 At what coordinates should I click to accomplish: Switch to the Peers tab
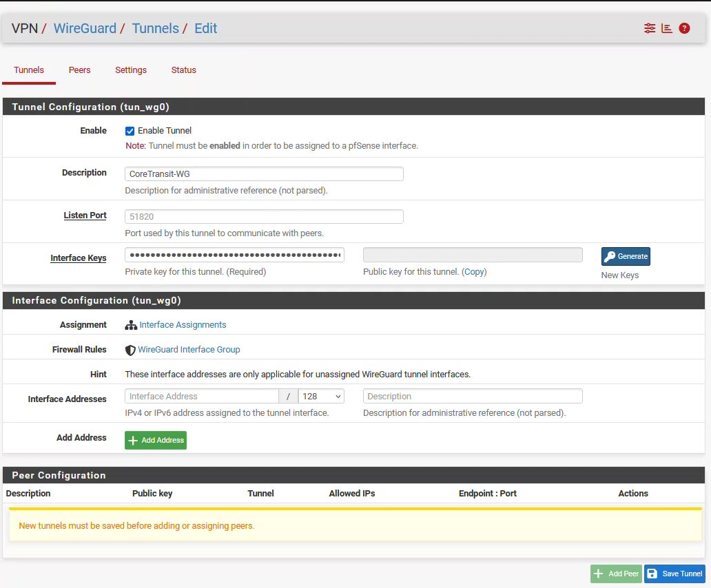point(79,70)
